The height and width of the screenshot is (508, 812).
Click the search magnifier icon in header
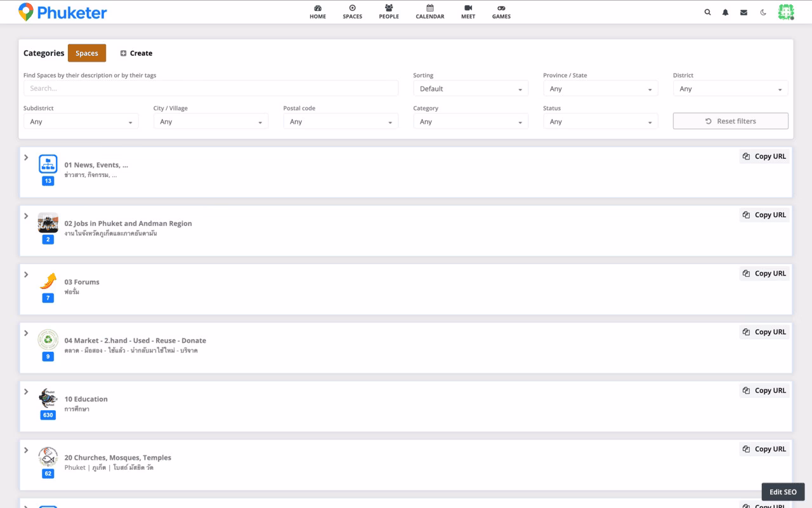(x=707, y=12)
